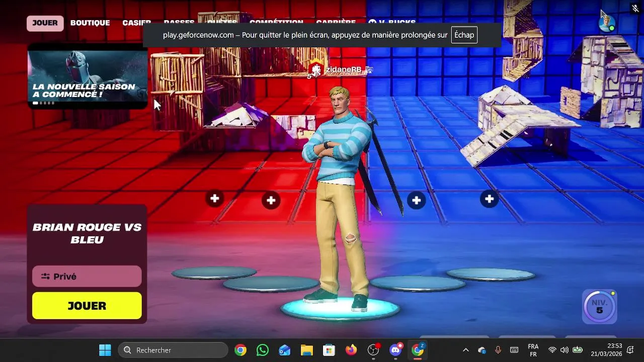Toggle the muted microphone icon in top corner
Screen dimensions: 644x362
click(635, 8)
